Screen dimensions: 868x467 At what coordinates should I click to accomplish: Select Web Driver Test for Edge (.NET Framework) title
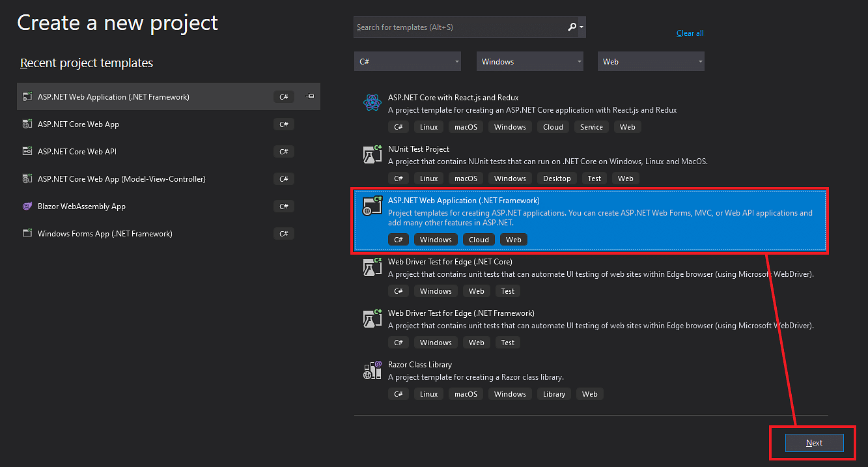point(461,313)
